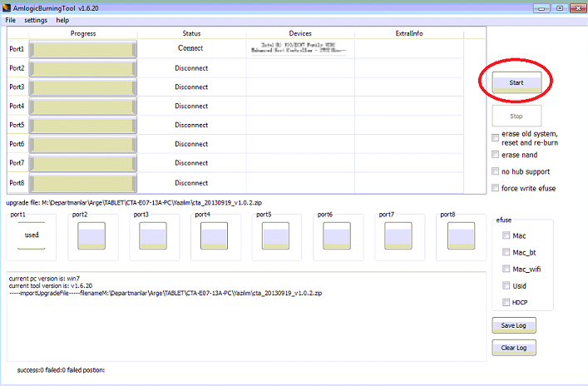The width and height of the screenshot is (588, 386).
Task: Select the Port4 'Disconnect' status cell
Action: click(191, 106)
